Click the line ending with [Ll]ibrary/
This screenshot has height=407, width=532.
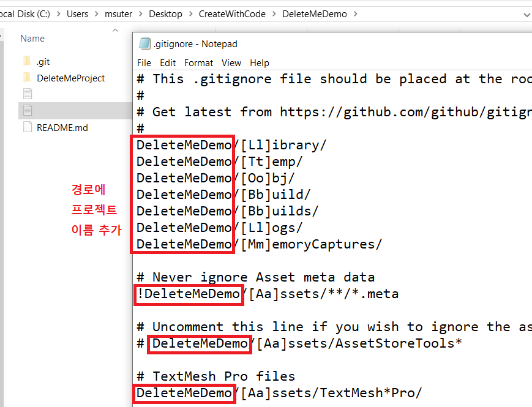click(231, 145)
